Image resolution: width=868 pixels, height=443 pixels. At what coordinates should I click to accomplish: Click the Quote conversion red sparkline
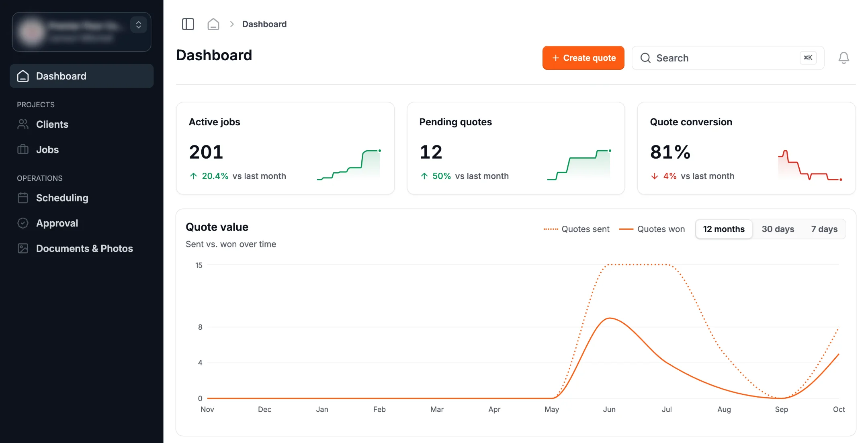(x=810, y=165)
